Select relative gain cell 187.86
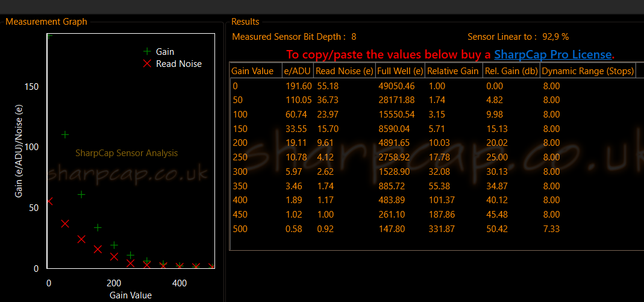 coord(442,215)
